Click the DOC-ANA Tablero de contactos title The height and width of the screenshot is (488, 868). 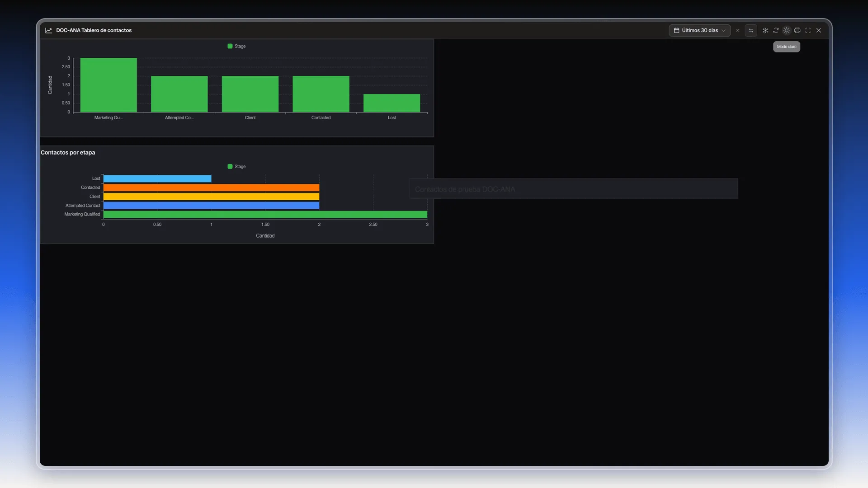coord(94,30)
